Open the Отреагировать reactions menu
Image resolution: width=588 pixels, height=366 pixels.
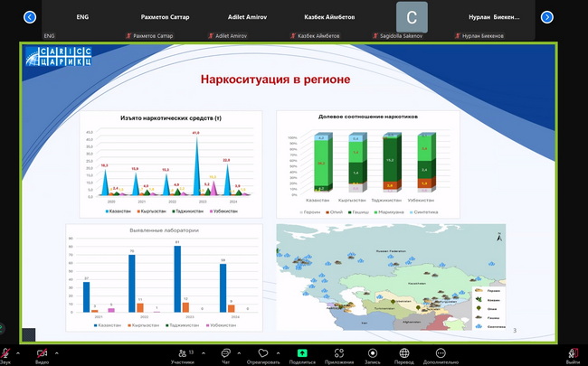(x=263, y=353)
